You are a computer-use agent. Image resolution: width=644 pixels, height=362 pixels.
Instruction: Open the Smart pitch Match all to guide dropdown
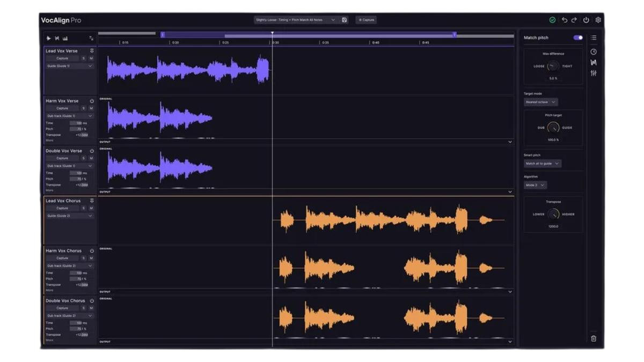[543, 164]
